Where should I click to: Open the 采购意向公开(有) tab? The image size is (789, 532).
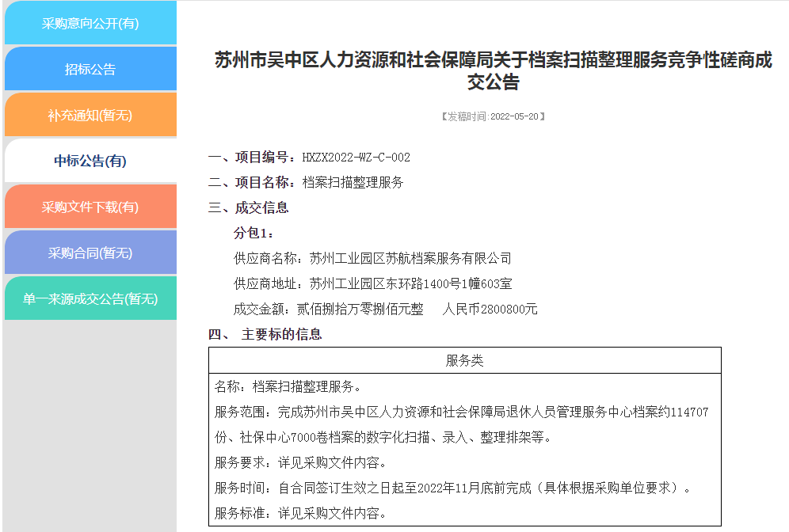point(90,24)
